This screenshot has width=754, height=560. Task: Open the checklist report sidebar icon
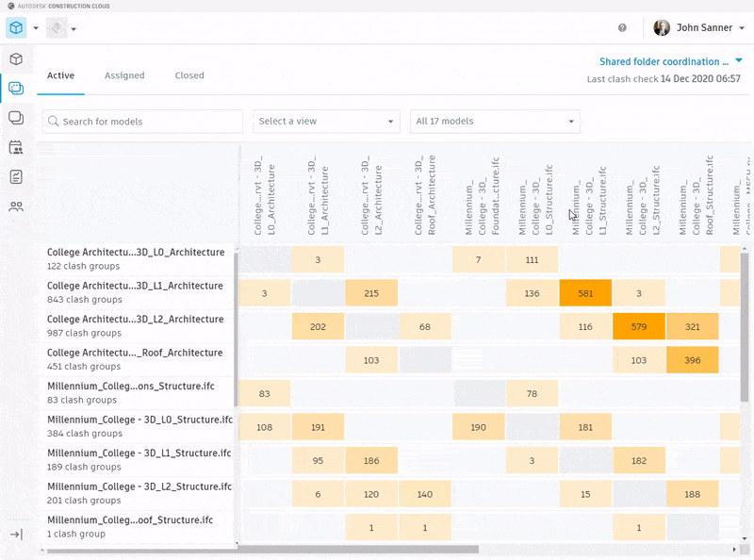point(16,177)
